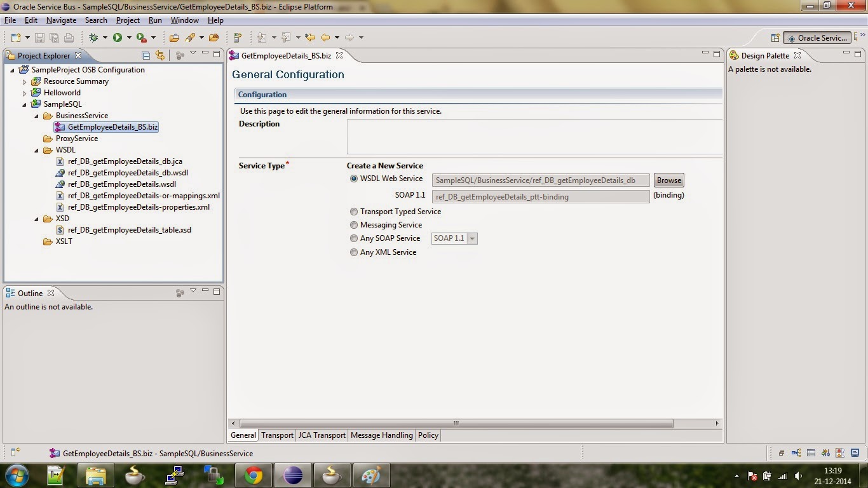Collapse the WSDL folder in Project Explorer
This screenshot has height=488, width=868.
(x=37, y=149)
